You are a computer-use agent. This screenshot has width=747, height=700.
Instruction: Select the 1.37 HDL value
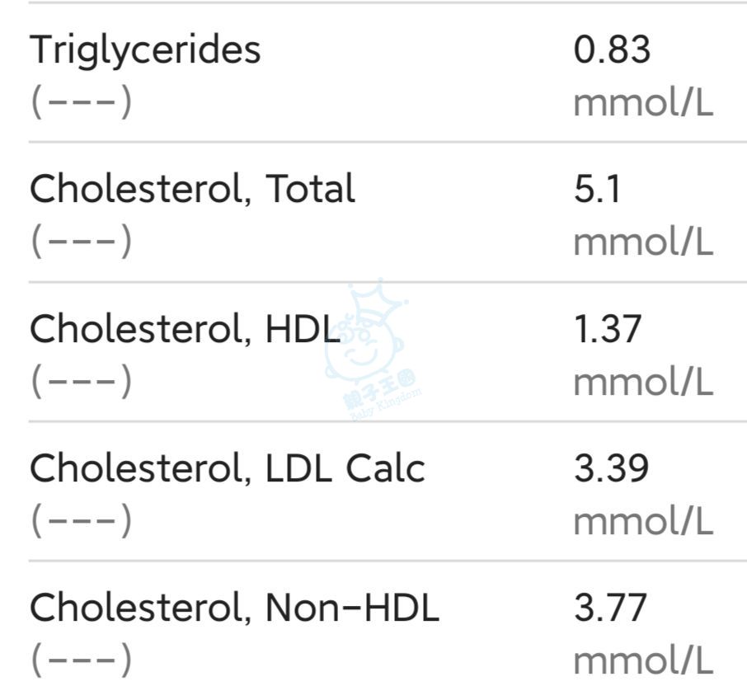[x=608, y=329]
